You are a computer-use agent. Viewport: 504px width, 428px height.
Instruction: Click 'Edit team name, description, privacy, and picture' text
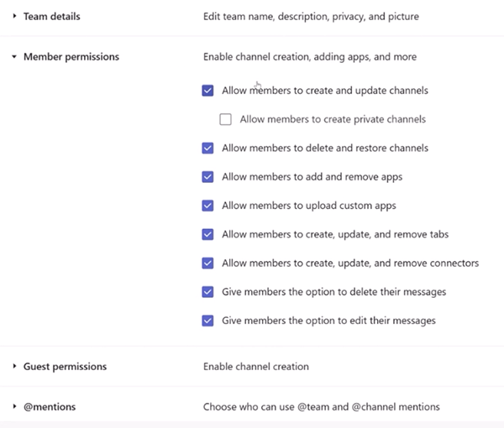pos(311,17)
